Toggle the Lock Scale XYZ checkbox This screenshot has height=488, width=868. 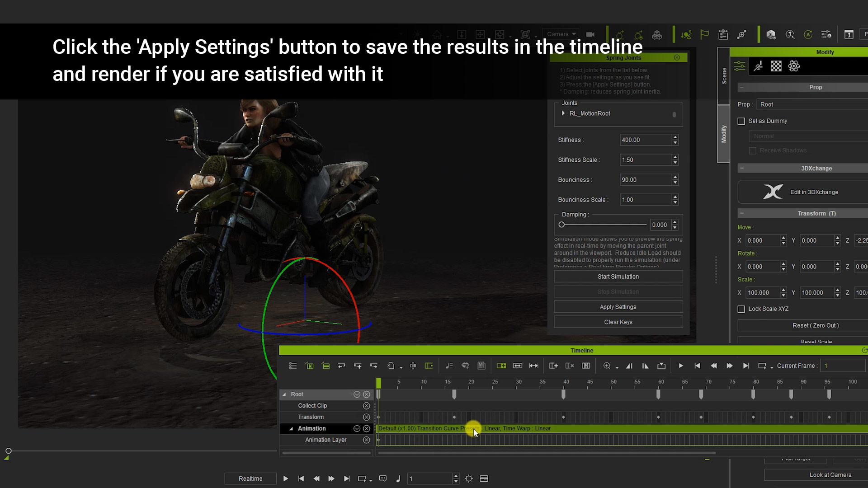[x=741, y=309]
